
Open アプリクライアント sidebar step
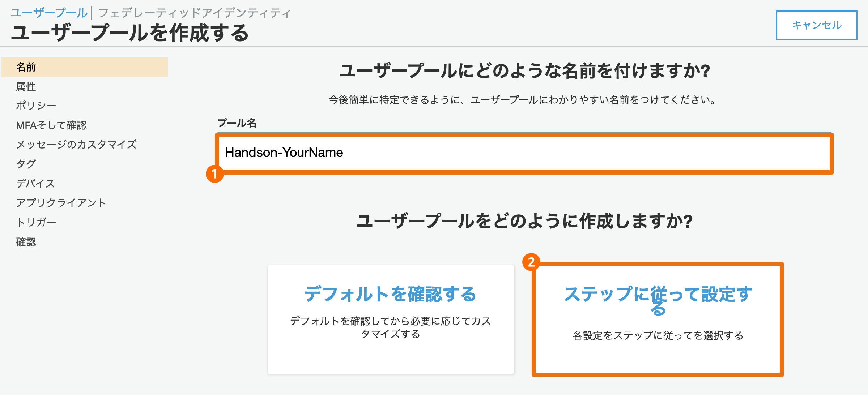pyautogui.click(x=61, y=203)
